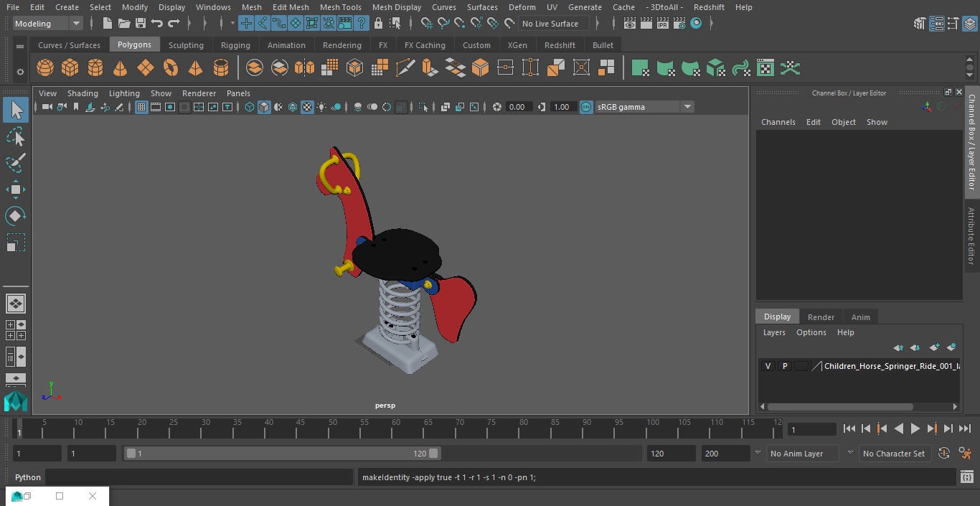Click the Mirror geometry shelf icon
This screenshot has height=506, width=980.
click(304, 68)
